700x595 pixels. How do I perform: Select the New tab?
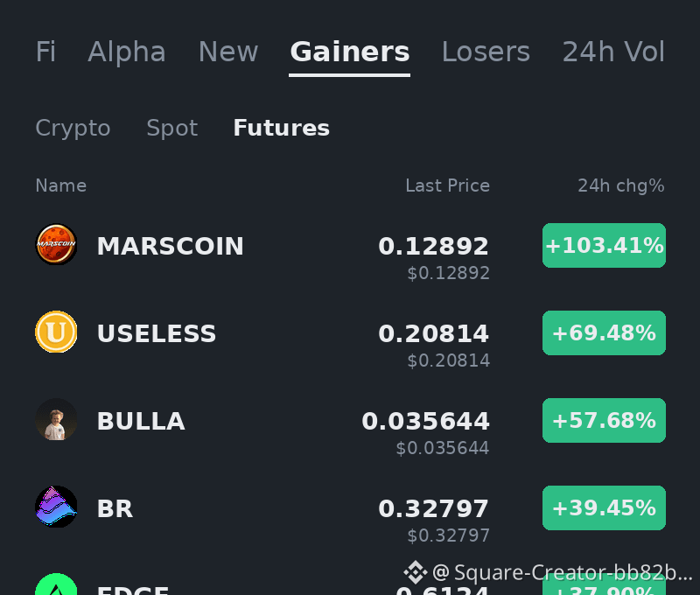pos(228,52)
